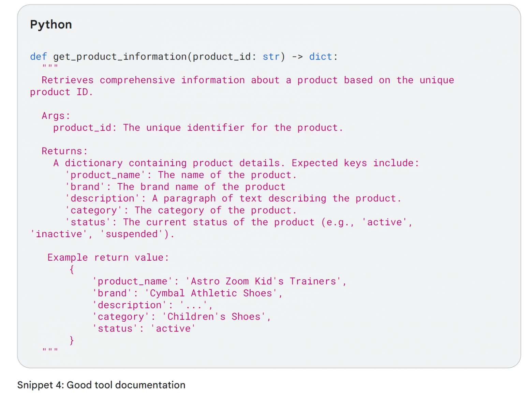Click the "Returns:" docstring section label
The image size is (532, 398).
(x=64, y=151)
